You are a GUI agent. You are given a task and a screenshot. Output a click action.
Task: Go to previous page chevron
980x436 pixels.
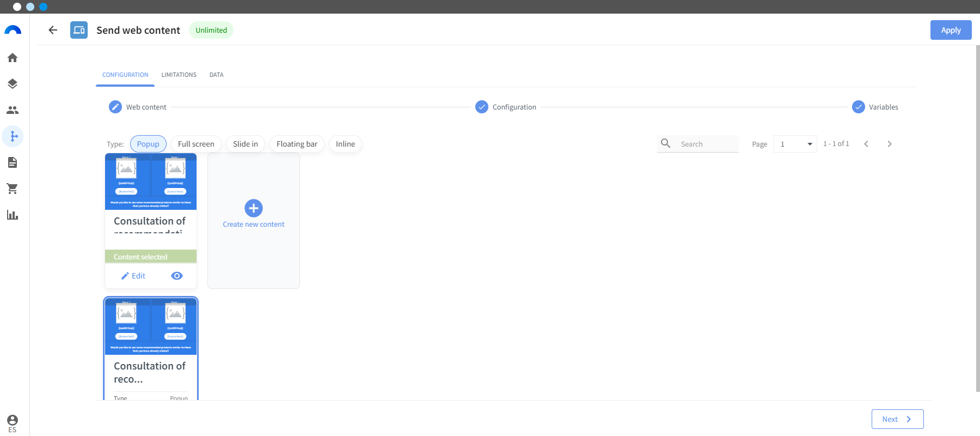(x=866, y=144)
